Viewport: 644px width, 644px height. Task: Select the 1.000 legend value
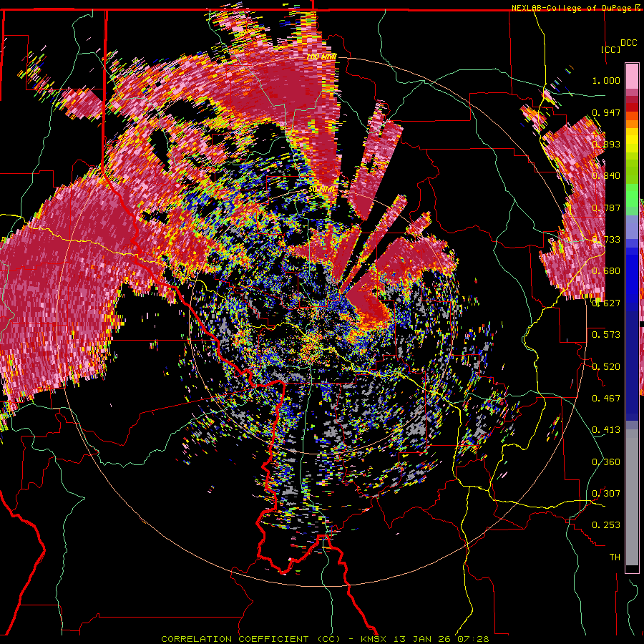tap(606, 81)
